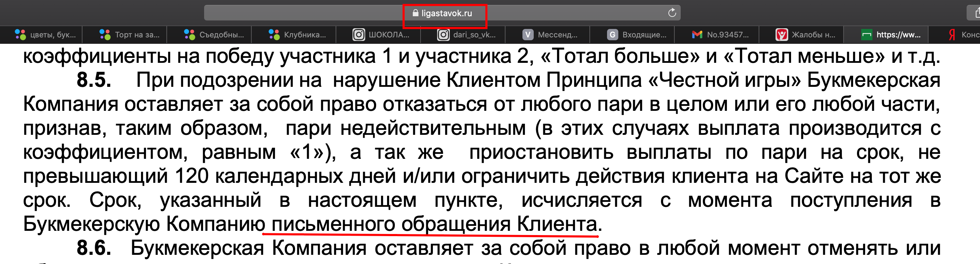Click the Instagram icon on the ШОКОЛА tab
Image resolution: width=980 pixels, height=264 pixels.
click(359, 35)
